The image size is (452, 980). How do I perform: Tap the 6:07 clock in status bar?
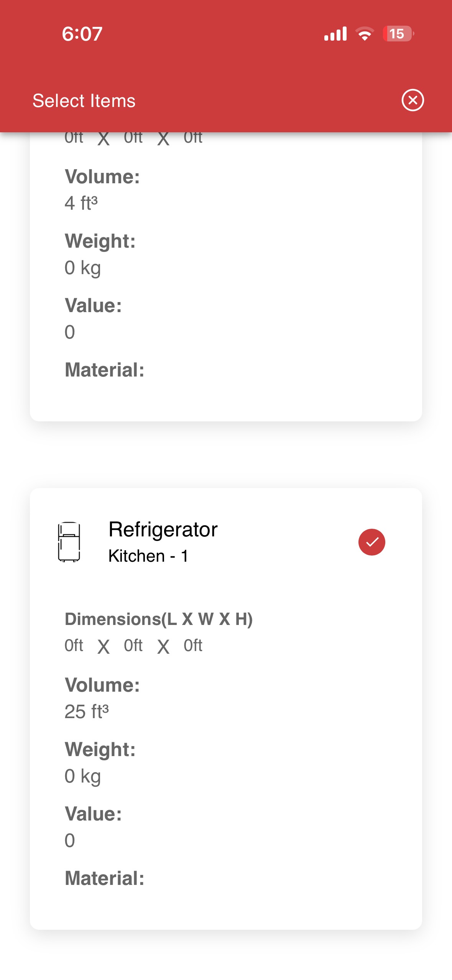82,34
